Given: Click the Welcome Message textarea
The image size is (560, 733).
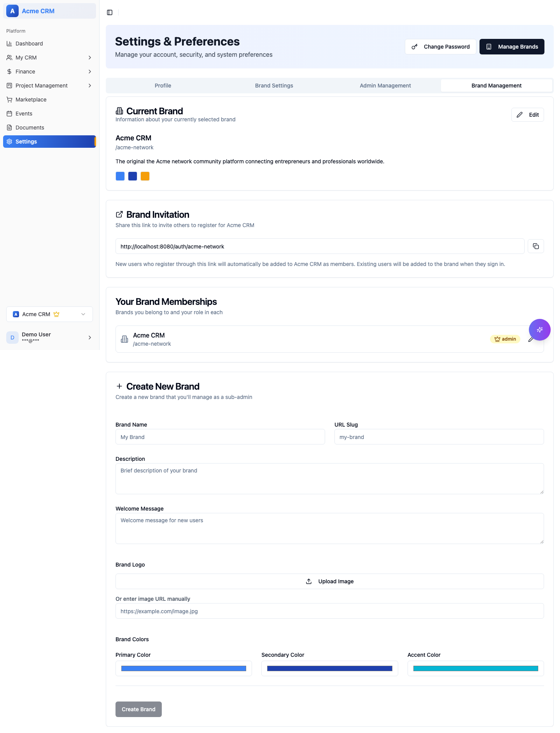Looking at the screenshot, I should pyautogui.click(x=330, y=528).
